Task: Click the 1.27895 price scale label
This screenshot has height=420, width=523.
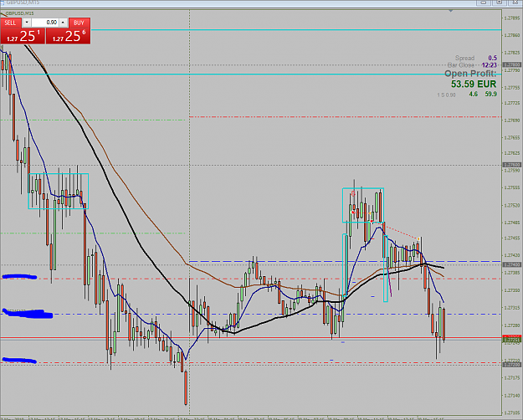Action: pyautogui.click(x=512, y=18)
